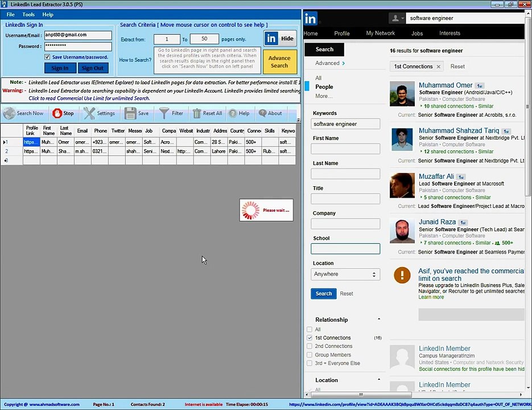
Task: Click the Filter funnel icon
Action: (164, 113)
